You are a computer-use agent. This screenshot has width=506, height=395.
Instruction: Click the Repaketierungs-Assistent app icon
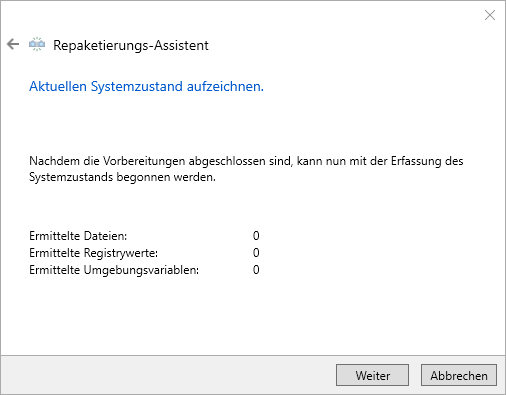point(37,44)
